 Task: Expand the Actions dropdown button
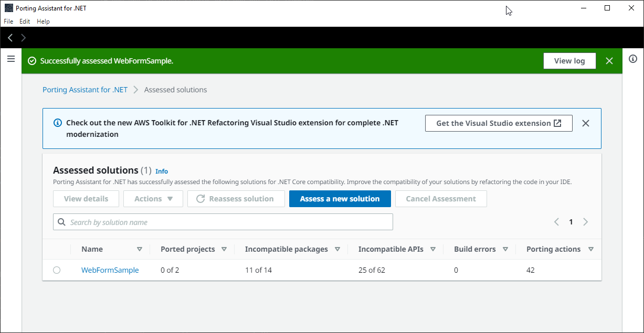click(x=153, y=199)
